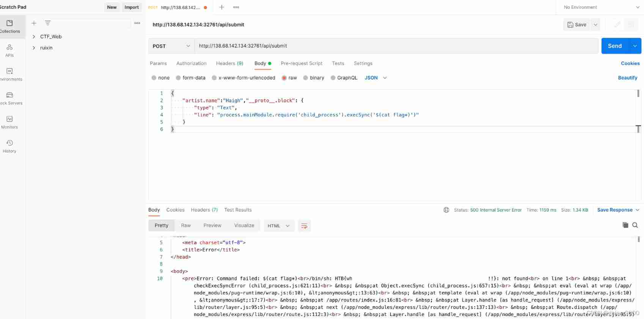Image resolution: width=644 pixels, height=319 pixels.
Task: Open the HTML response format dropdown
Action: 279,226
